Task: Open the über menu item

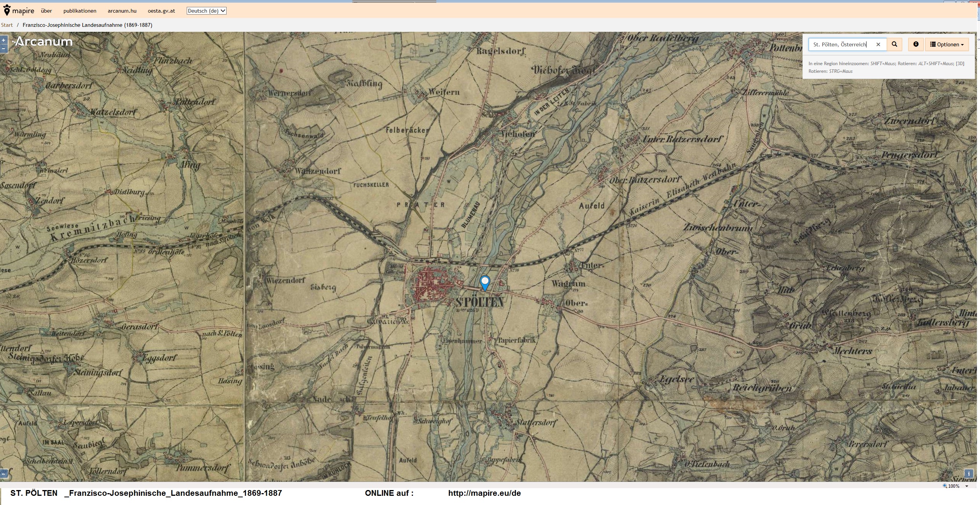Action: click(46, 11)
